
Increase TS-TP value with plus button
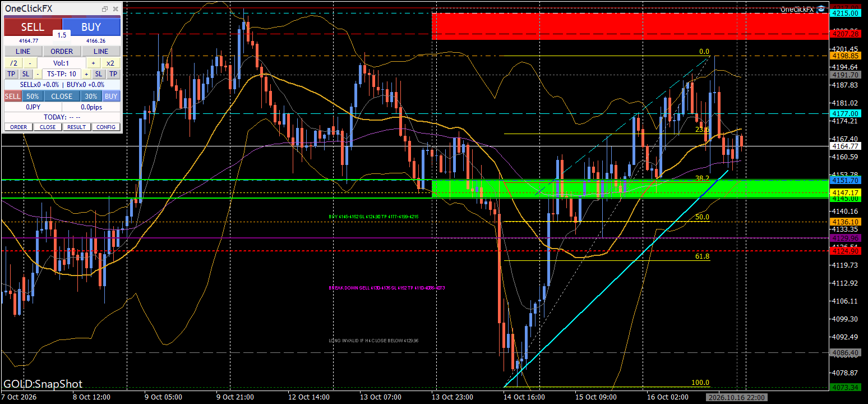86,74
